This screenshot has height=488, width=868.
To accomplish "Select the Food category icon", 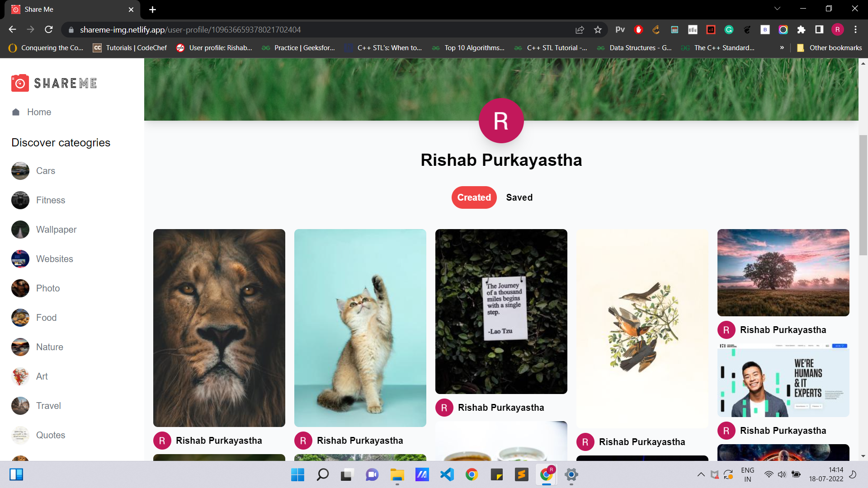I will pyautogui.click(x=20, y=318).
